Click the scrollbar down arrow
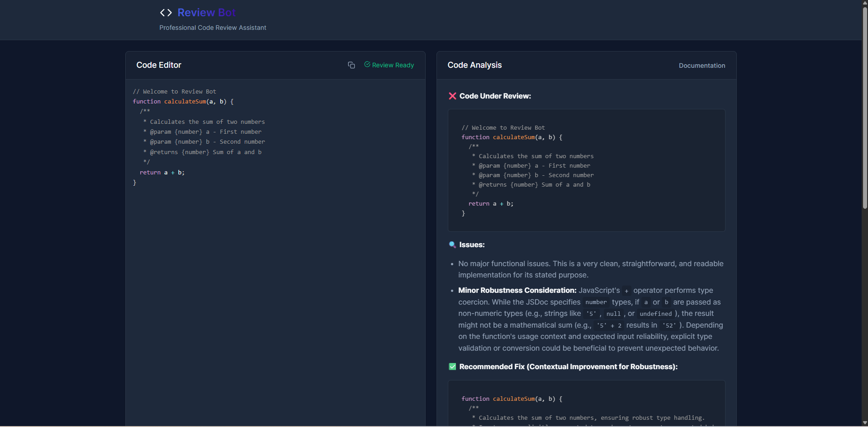Image resolution: width=868 pixels, height=427 pixels. 865,423
